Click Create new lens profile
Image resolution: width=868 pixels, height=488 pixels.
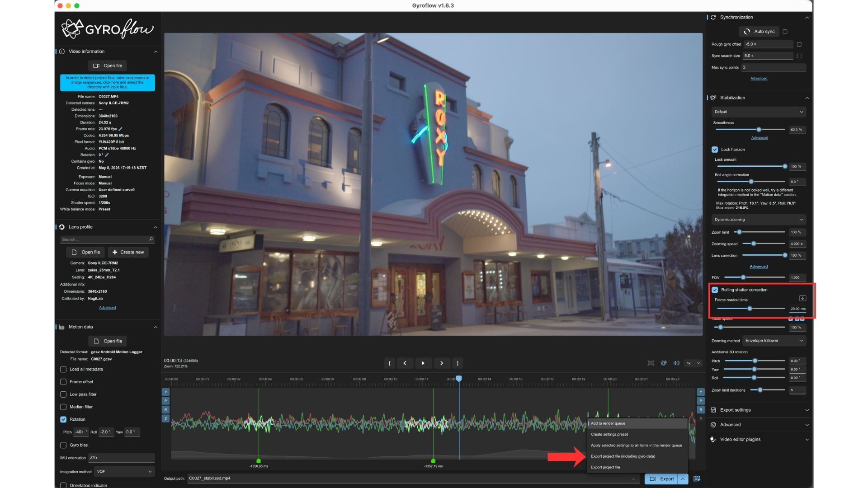(128, 252)
